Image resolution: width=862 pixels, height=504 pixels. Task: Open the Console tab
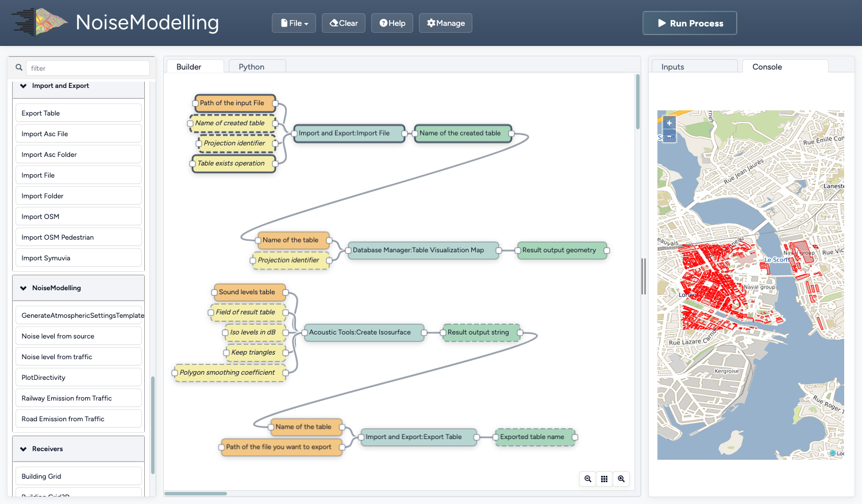[x=785, y=67]
